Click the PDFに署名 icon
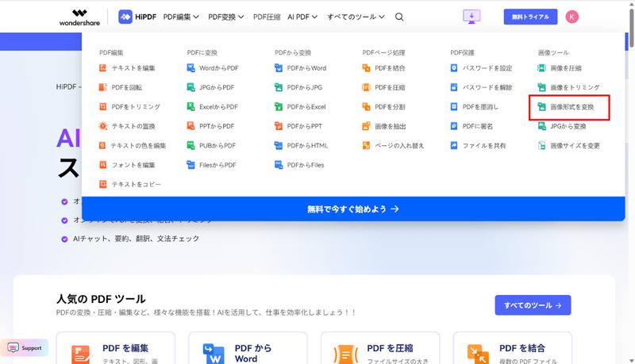The image size is (635, 364). [x=454, y=126]
